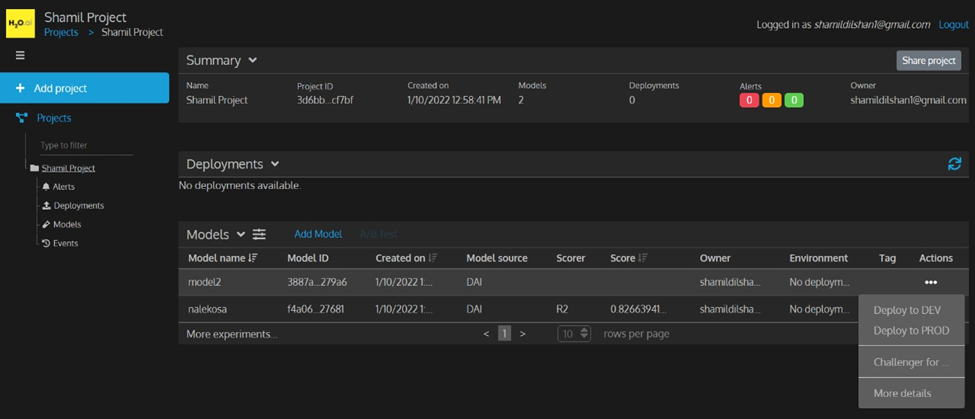Open the rows per page selector
This screenshot has width=975, height=419.
click(x=574, y=334)
